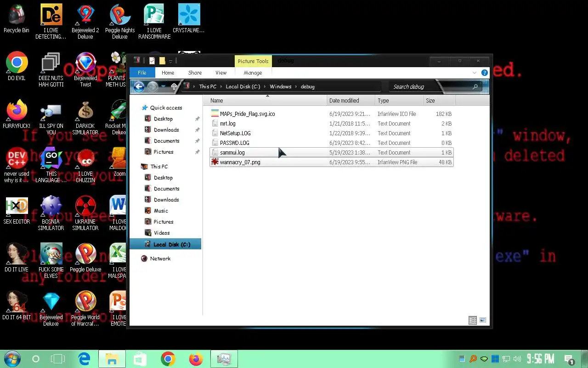Launch Peggle Deluxe from the desktop
The image size is (588, 368).
point(85,258)
